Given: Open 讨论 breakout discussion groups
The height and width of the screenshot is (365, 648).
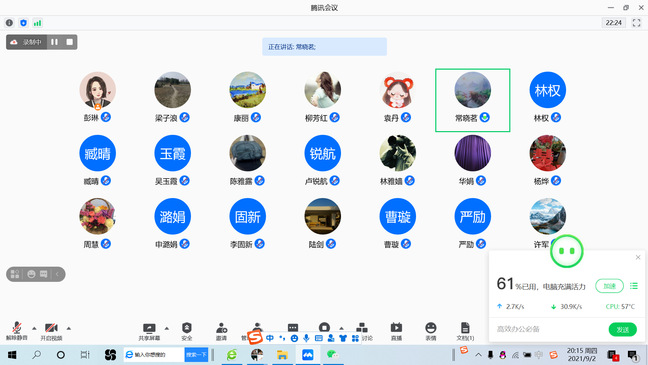Looking at the screenshot, I should pyautogui.click(x=363, y=331).
